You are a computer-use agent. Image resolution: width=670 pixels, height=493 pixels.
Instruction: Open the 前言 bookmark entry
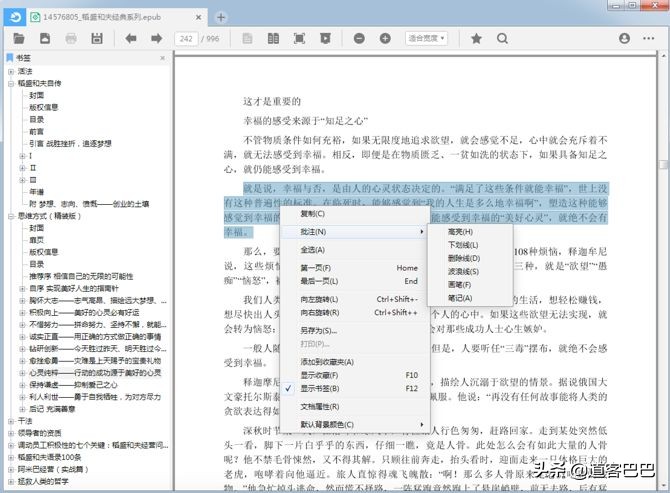click(x=36, y=132)
